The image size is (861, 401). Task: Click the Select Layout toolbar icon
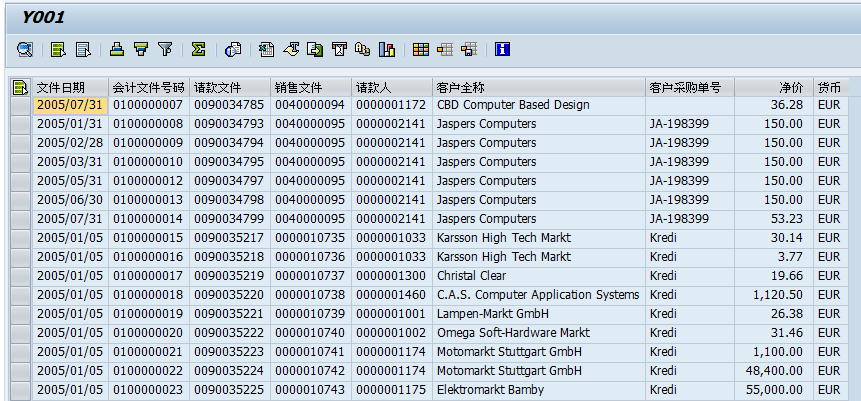(445, 49)
